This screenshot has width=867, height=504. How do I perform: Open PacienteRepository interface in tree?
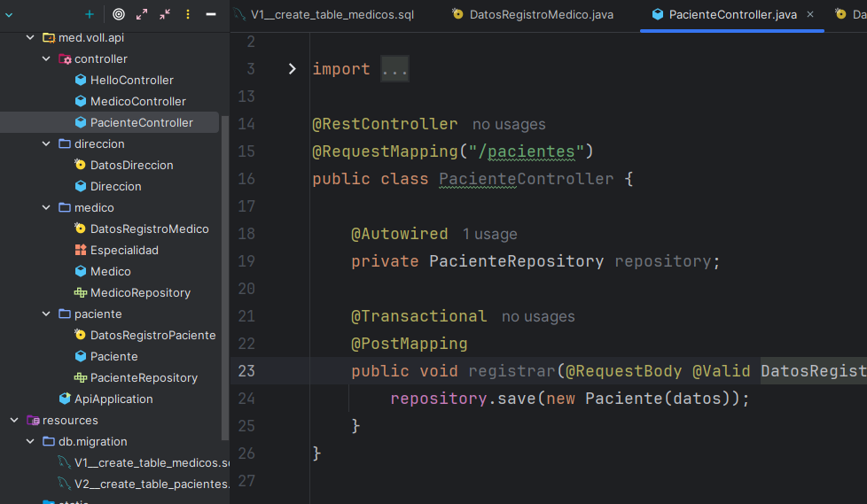click(x=144, y=378)
